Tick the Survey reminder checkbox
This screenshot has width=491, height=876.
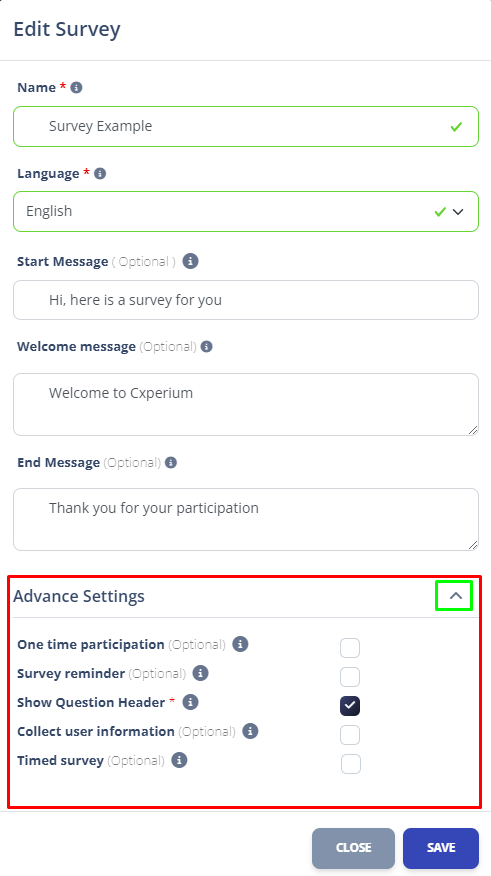pyautogui.click(x=350, y=677)
